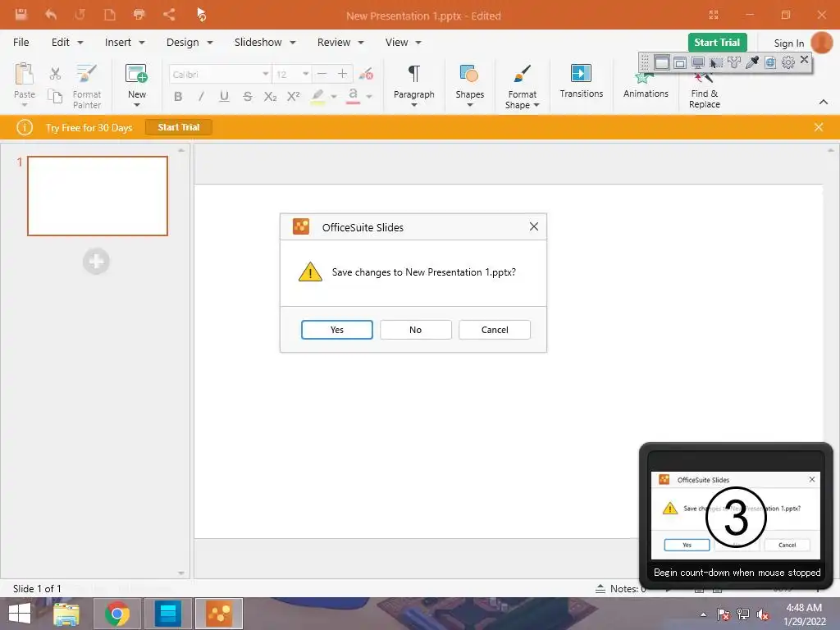This screenshot has height=630, width=840.
Task: Click Start Trial in the orange banner
Action: tap(178, 127)
